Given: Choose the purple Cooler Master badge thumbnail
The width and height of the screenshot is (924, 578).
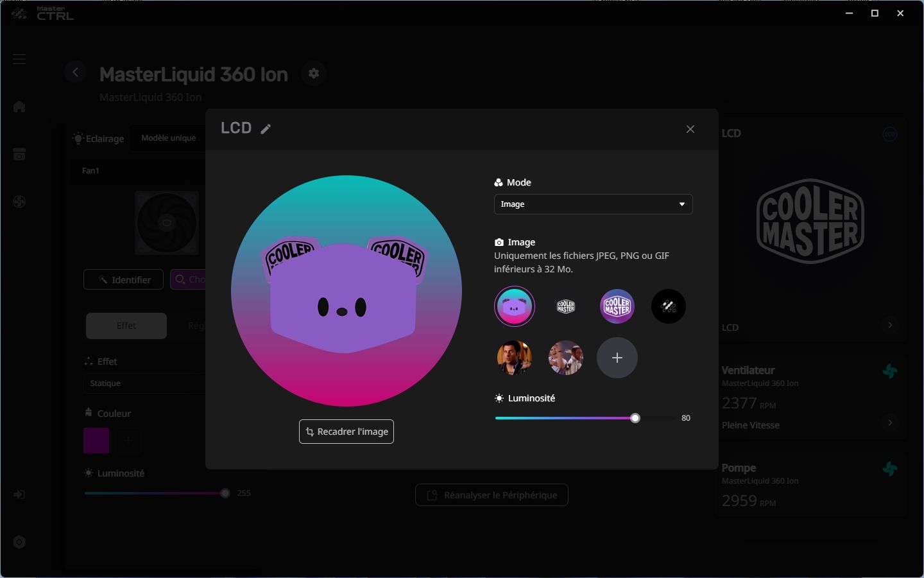Looking at the screenshot, I should [x=617, y=306].
